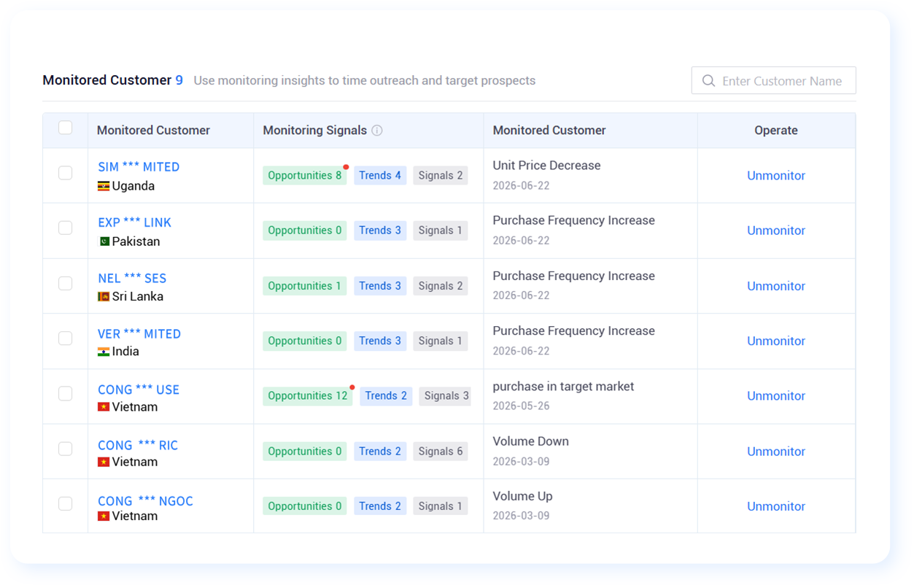Click Trends 3 tag for VER *** MITED
The image size is (914, 588).
pyautogui.click(x=380, y=341)
